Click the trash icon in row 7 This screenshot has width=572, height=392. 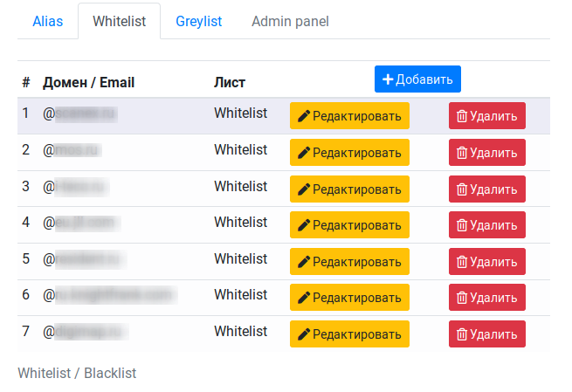pos(462,334)
